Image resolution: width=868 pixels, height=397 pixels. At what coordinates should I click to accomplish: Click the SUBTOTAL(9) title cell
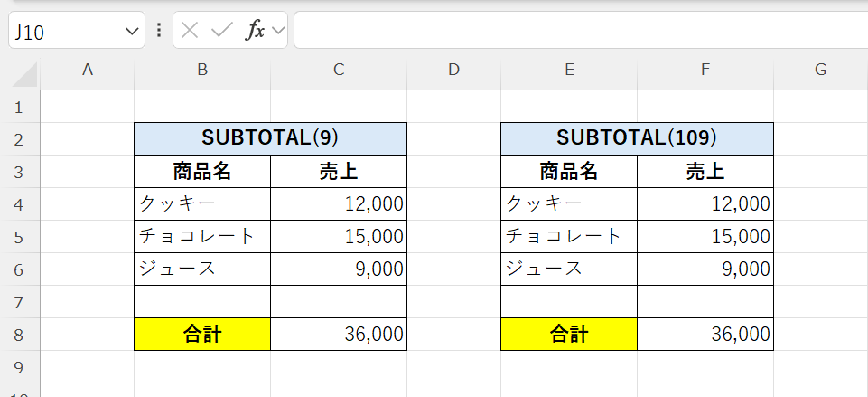(270, 138)
